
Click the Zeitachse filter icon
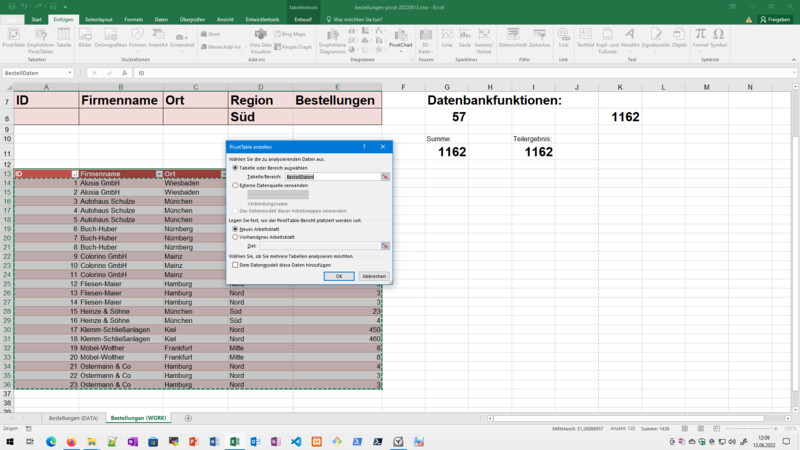pos(539,38)
